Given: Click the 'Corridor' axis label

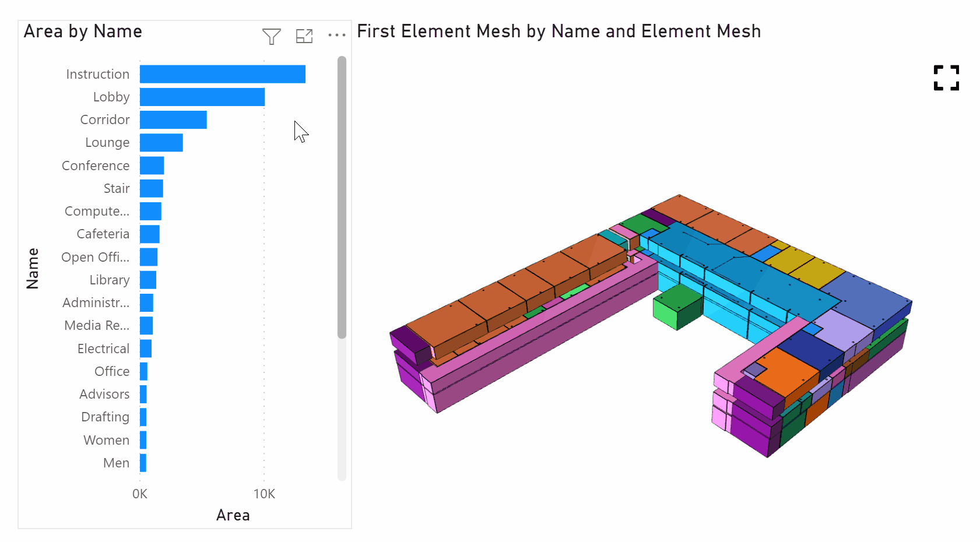Looking at the screenshot, I should point(105,119).
